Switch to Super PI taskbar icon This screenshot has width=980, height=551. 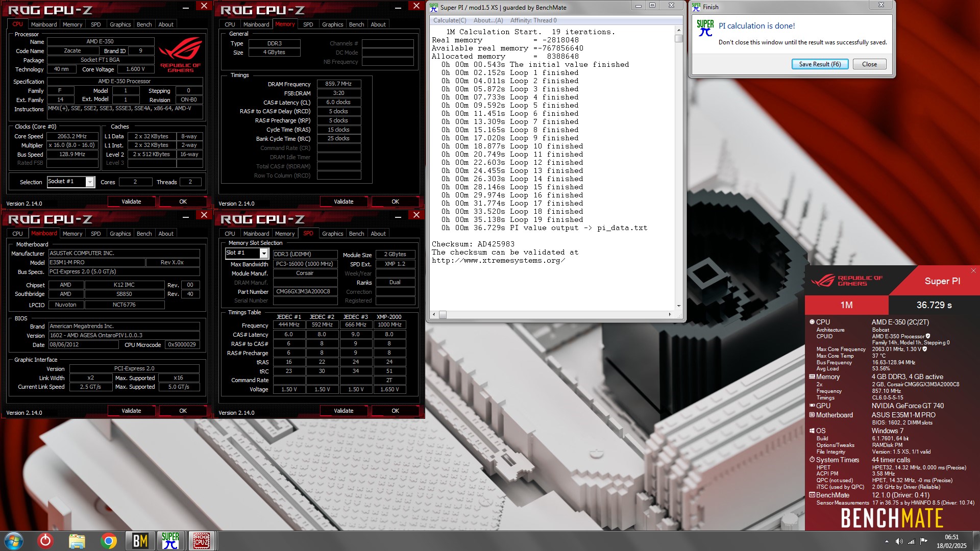pyautogui.click(x=170, y=541)
